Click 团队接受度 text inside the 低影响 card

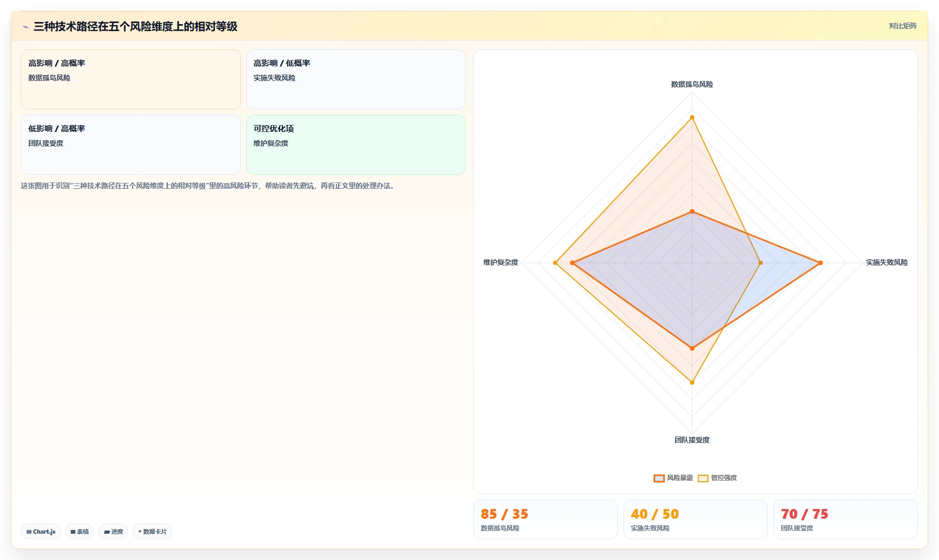click(46, 143)
